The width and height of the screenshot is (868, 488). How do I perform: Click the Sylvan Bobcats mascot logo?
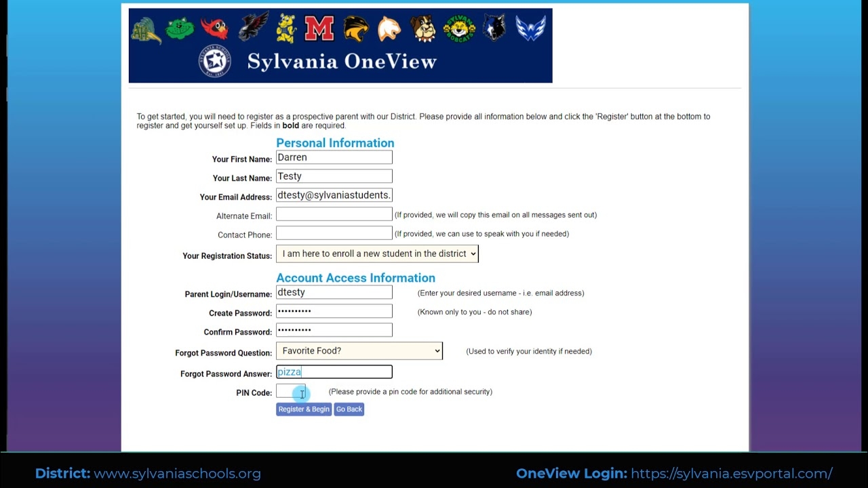pyautogui.click(x=458, y=28)
